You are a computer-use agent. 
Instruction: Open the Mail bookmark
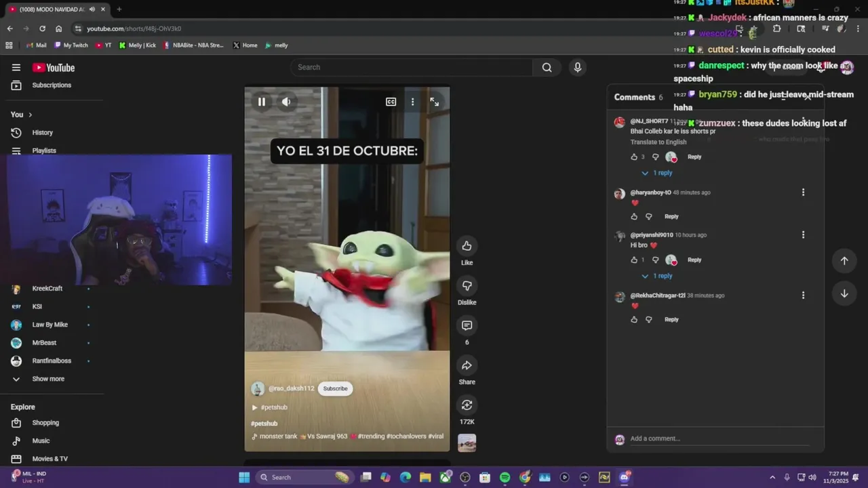tap(36, 45)
